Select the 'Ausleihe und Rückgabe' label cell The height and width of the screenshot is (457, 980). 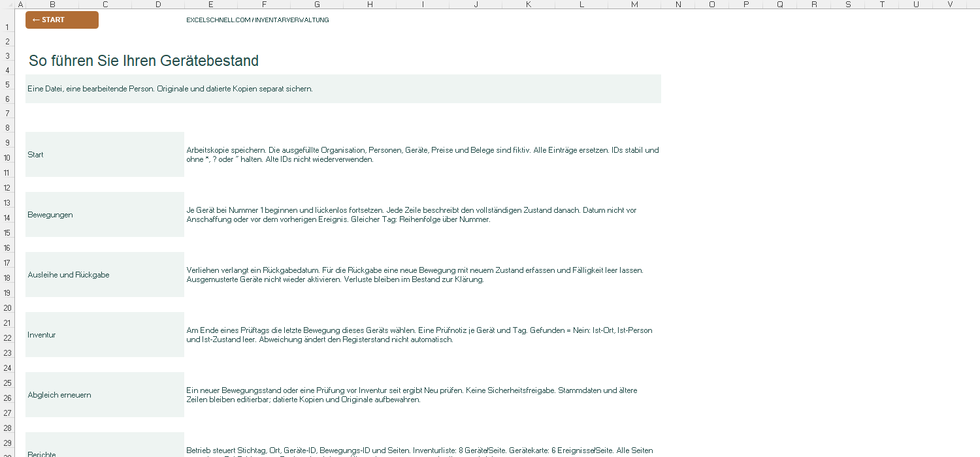(105, 275)
